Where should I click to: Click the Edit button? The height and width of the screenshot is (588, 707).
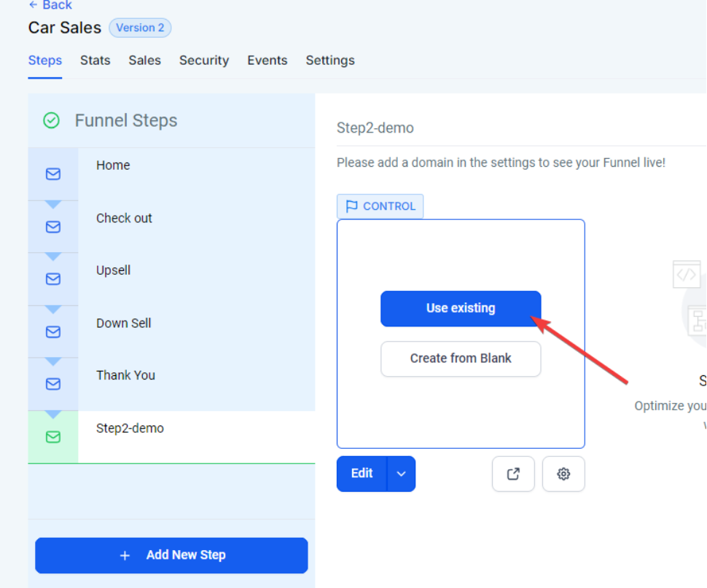click(x=362, y=474)
